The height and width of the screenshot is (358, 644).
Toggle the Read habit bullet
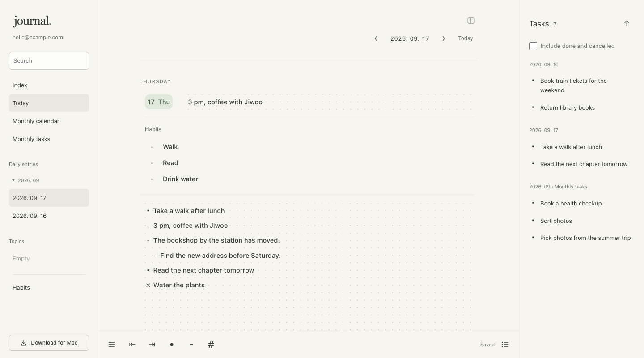coord(152,163)
